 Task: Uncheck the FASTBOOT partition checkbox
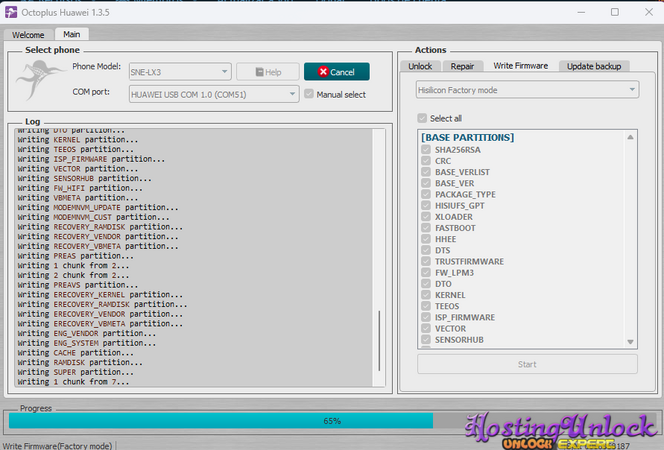tap(427, 228)
